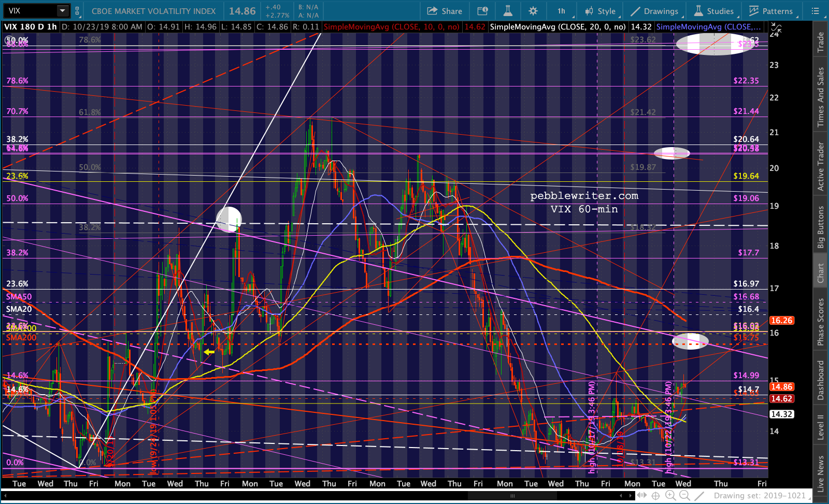
Task: Zoom in with the magnifier plus icon
Action: point(670,496)
